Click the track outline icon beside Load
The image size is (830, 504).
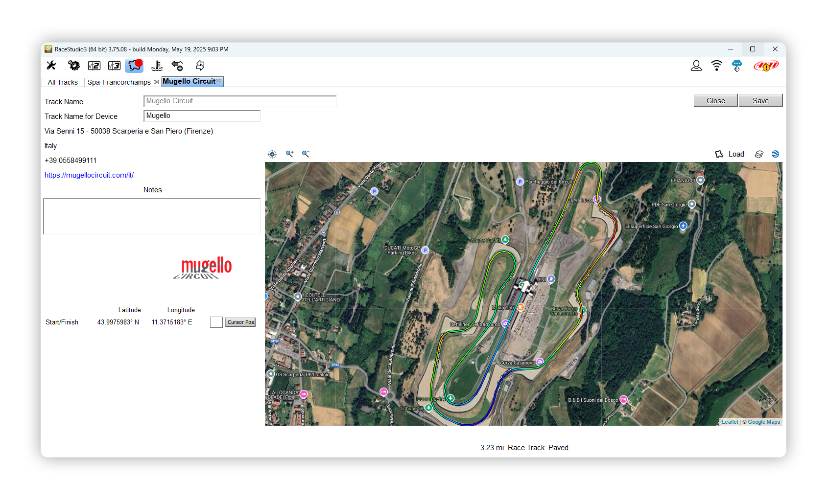[719, 154]
